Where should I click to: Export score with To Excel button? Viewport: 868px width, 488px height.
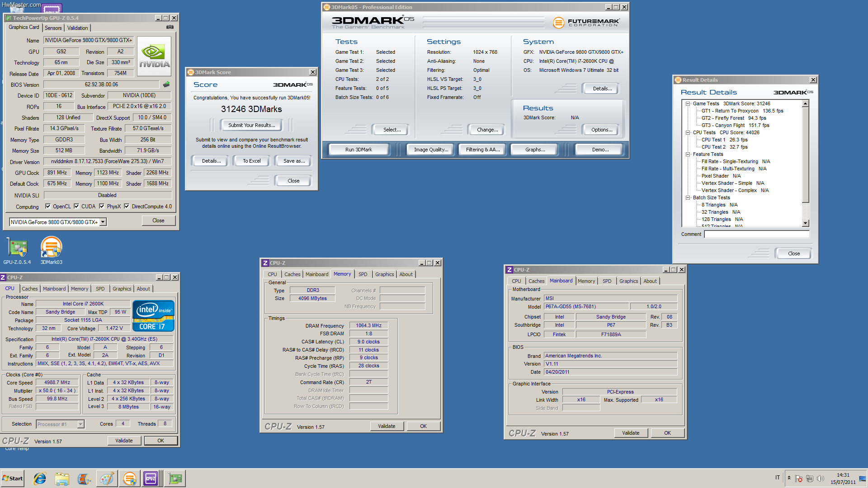click(x=251, y=161)
